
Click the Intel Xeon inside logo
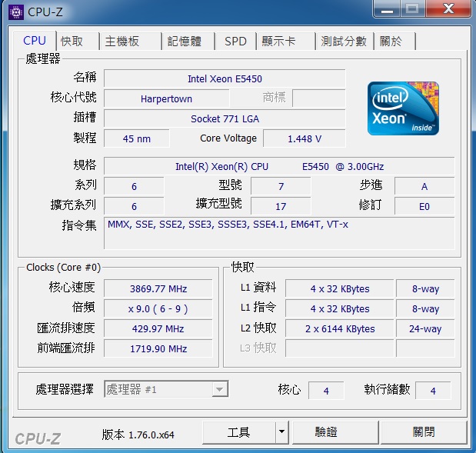[403, 108]
